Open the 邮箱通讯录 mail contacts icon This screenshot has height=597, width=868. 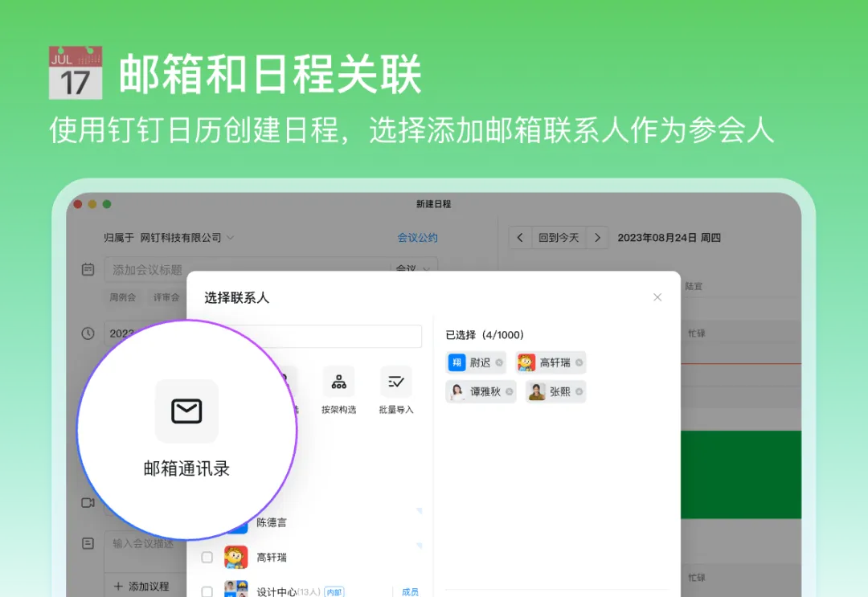[x=186, y=411]
